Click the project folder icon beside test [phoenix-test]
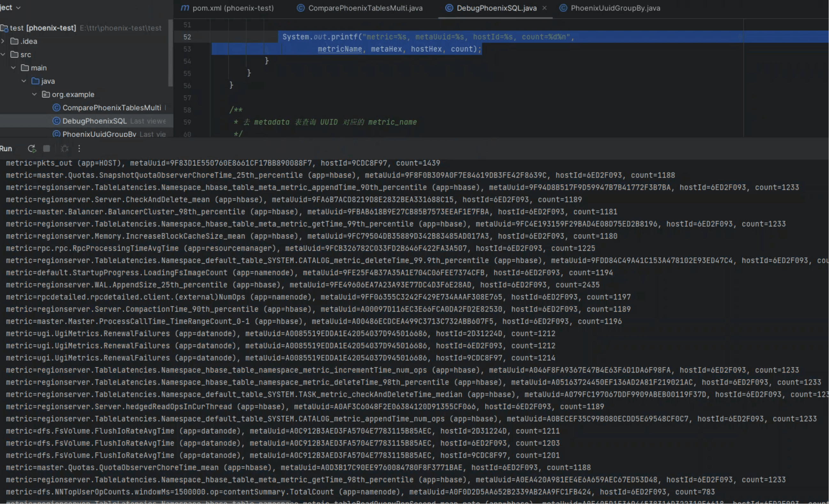The height and width of the screenshot is (504, 829). (4, 28)
